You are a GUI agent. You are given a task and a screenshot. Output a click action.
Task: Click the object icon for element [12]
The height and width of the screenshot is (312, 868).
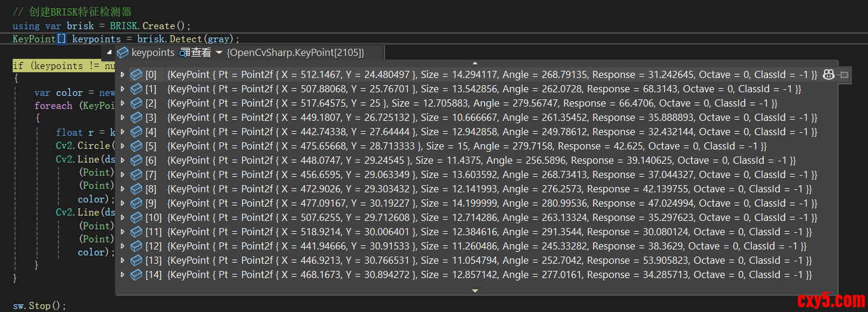click(136, 246)
